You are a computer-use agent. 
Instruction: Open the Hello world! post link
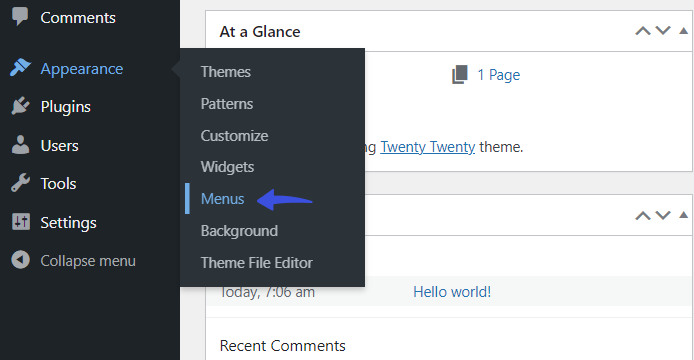[x=452, y=292]
